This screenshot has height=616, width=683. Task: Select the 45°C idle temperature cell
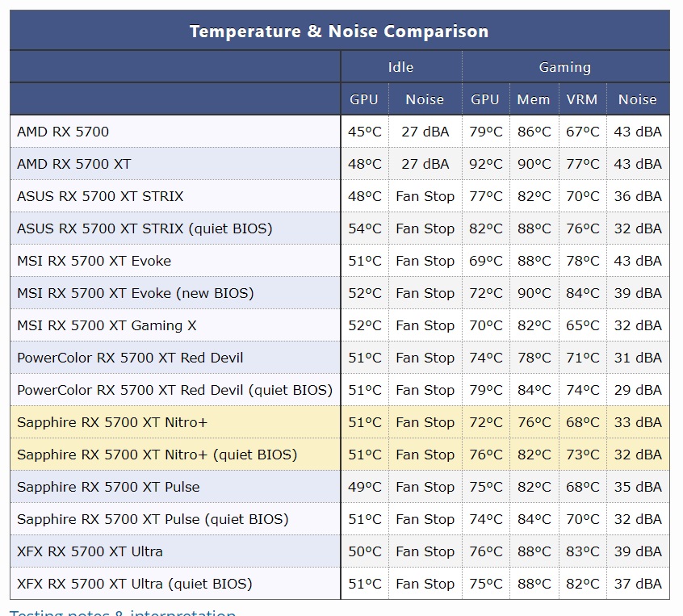[x=365, y=132]
